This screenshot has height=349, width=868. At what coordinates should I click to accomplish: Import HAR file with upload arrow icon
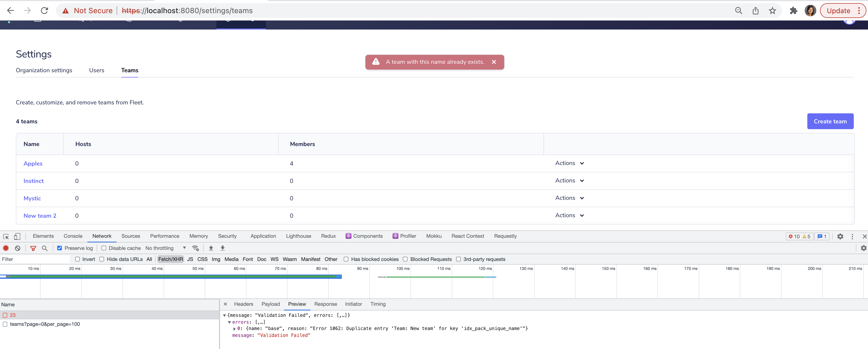[x=211, y=248]
